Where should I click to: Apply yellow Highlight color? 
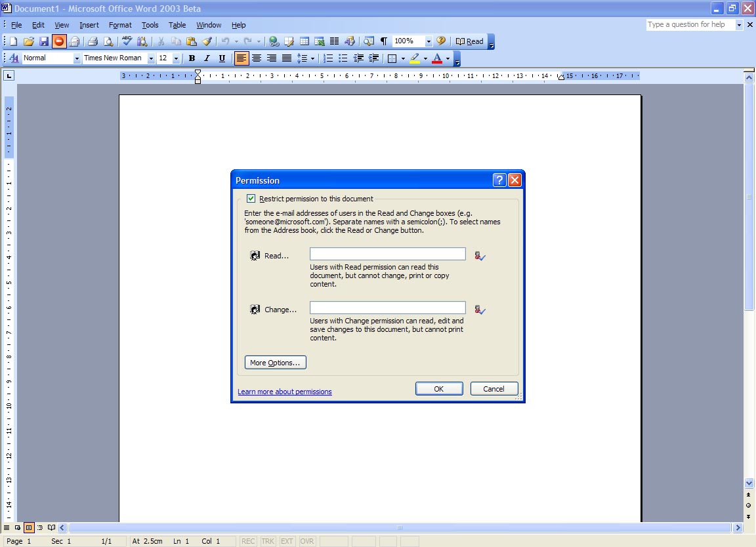pos(415,58)
